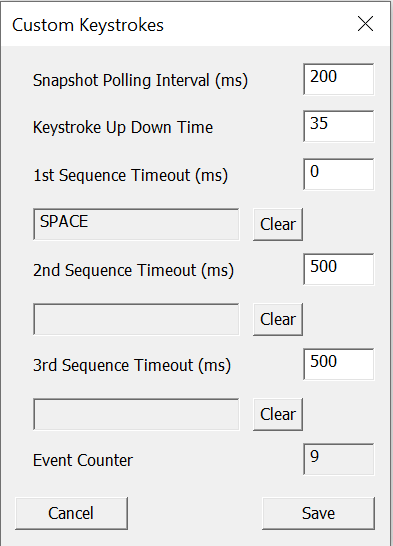Click the keystroke box containing SPACE
Viewport: 393px width, 546px height.
(136, 224)
